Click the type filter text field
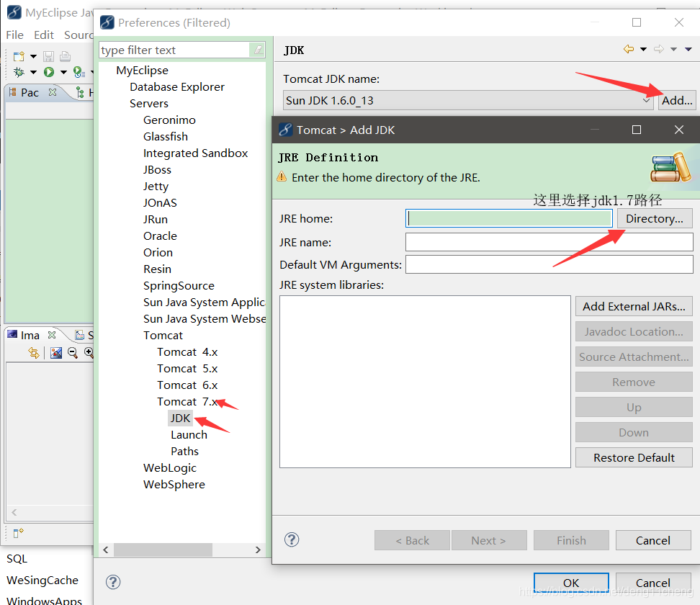The width and height of the screenshot is (700, 605). click(174, 50)
